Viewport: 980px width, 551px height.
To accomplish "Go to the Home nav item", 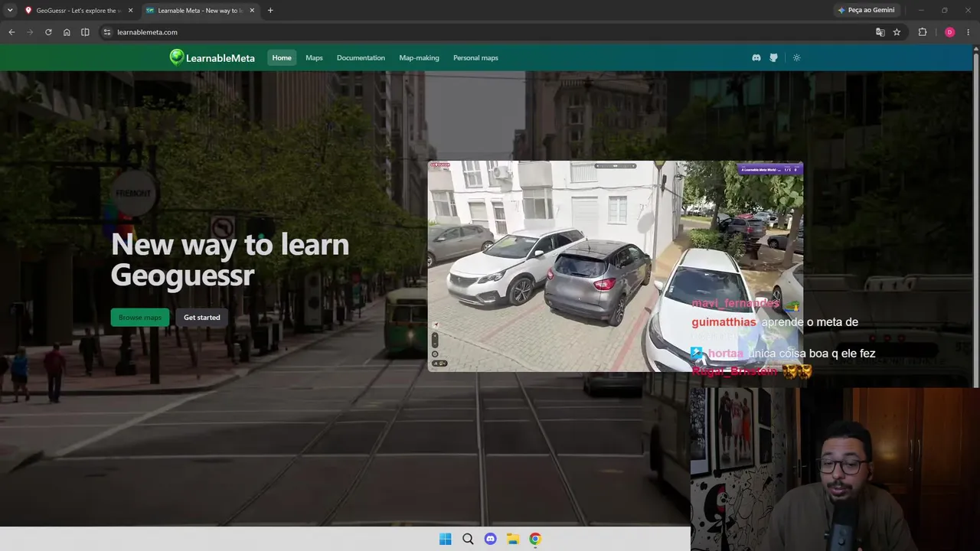I will click(x=282, y=57).
